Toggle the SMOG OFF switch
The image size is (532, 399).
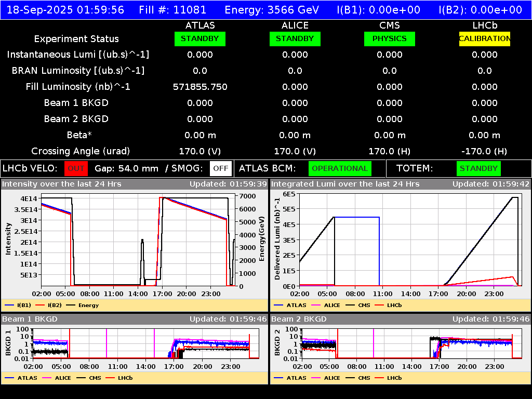(x=220, y=168)
